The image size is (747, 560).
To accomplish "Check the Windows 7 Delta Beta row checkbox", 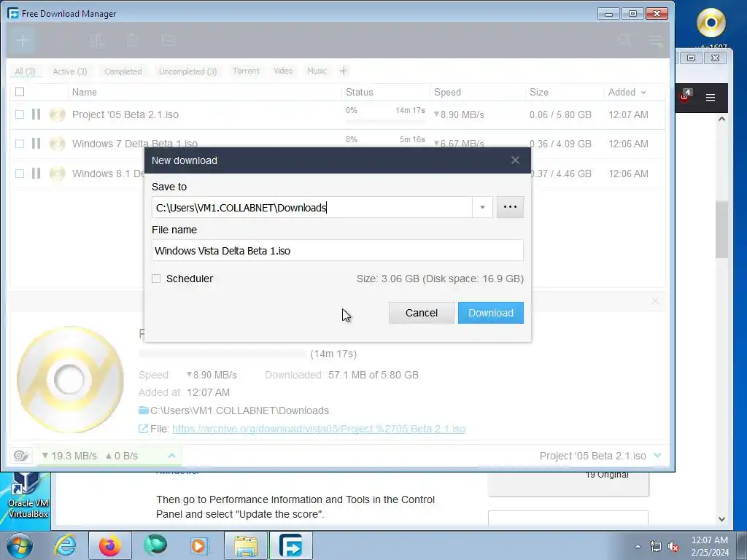I will (x=20, y=144).
